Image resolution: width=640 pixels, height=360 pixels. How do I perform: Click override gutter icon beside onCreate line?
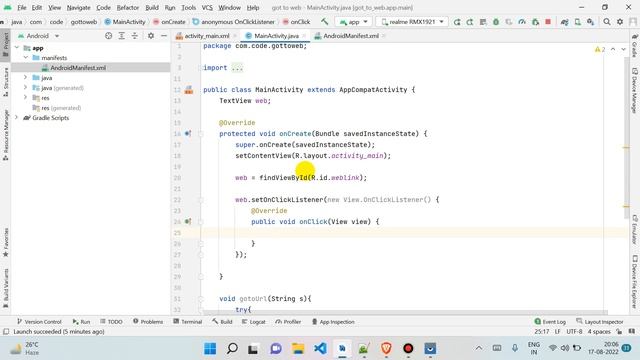[x=188, y=133]
